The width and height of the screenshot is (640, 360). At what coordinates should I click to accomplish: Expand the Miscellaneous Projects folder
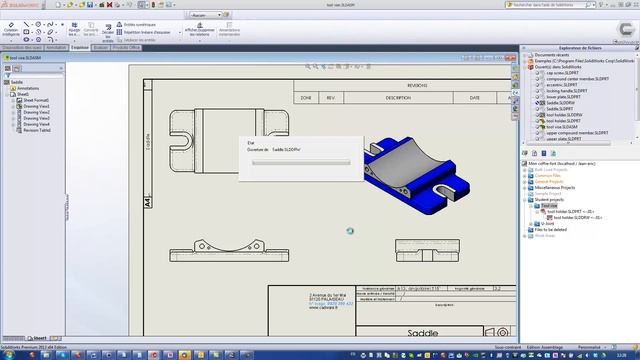pyautogui.click(x=525, y=188)
